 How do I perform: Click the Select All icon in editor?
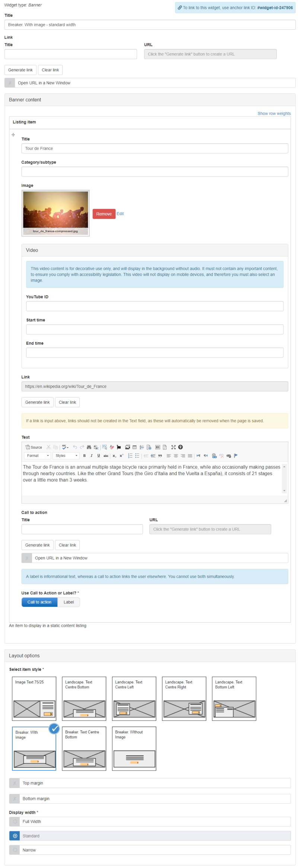(x=105, y=447)
